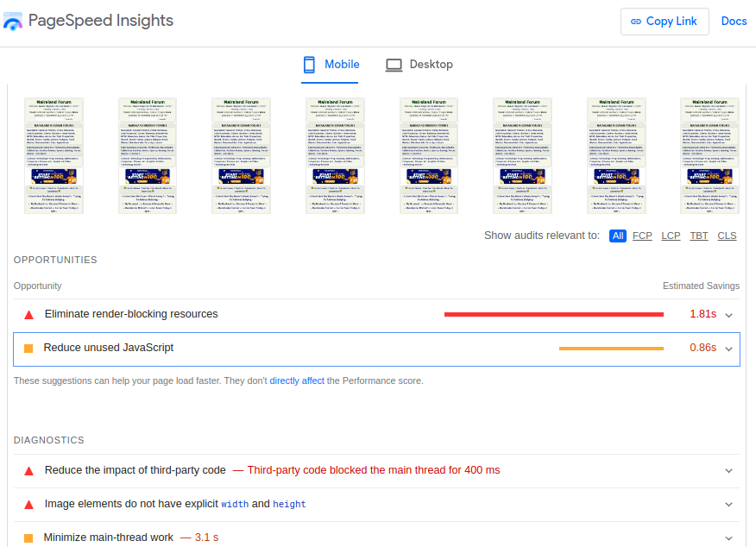Click the red triangle beside Image elements audit
The height and width of the screenshot is (547, 756).
pos(28,505)
